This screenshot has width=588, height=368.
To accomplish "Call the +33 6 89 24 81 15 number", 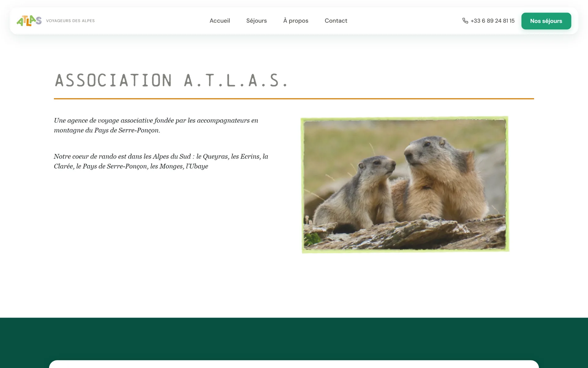I will 492,21.
